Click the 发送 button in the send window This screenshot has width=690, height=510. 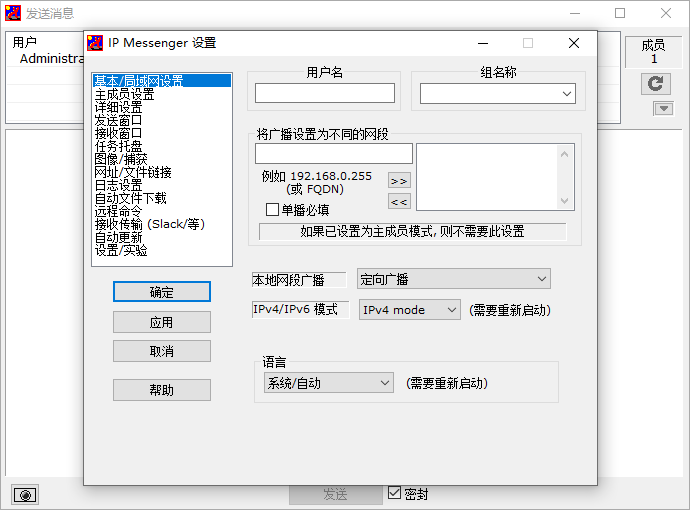point(335,494)
